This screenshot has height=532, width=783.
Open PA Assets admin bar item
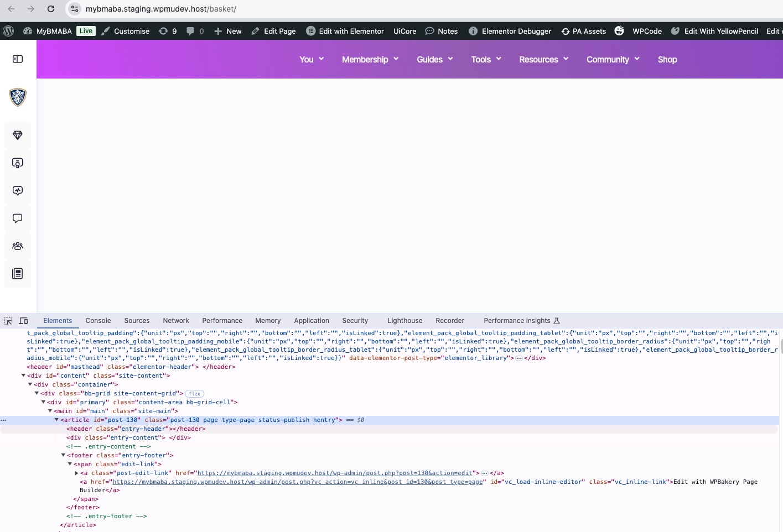[x=584, y=31]
